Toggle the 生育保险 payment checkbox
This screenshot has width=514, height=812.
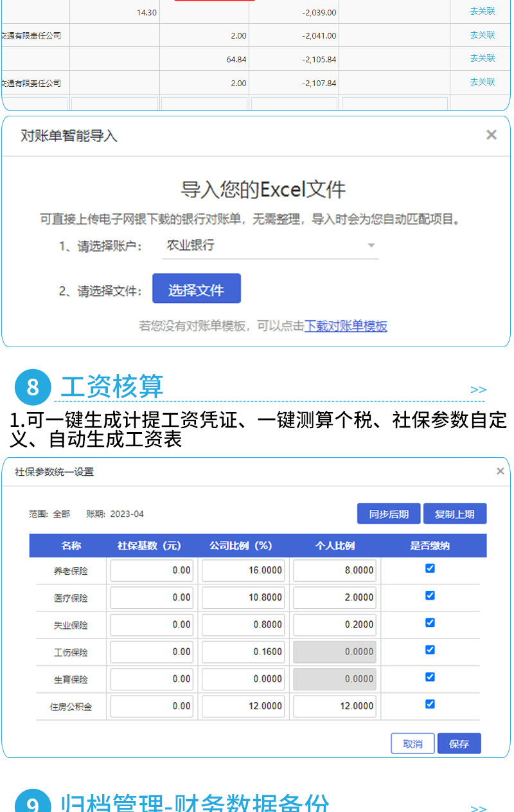(430, 677)
